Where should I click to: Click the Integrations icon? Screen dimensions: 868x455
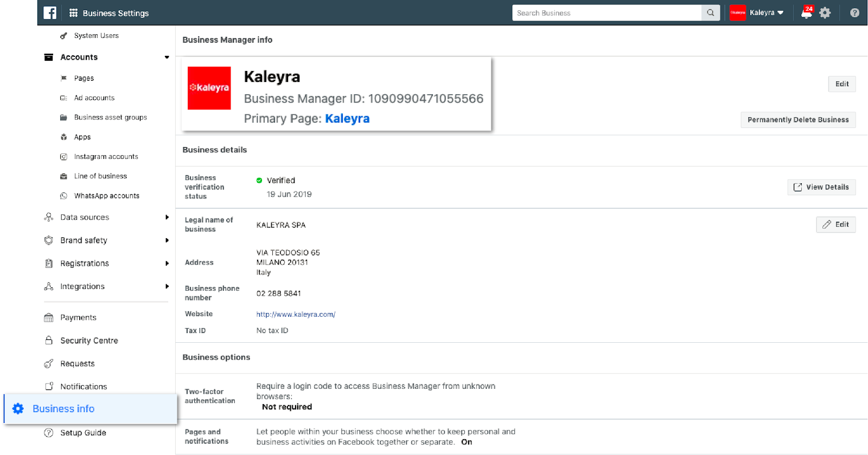click(49, 286)
